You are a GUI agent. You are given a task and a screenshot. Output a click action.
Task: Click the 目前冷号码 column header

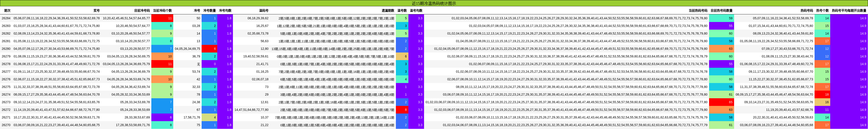pyautogui.click(x=142, y=11)
